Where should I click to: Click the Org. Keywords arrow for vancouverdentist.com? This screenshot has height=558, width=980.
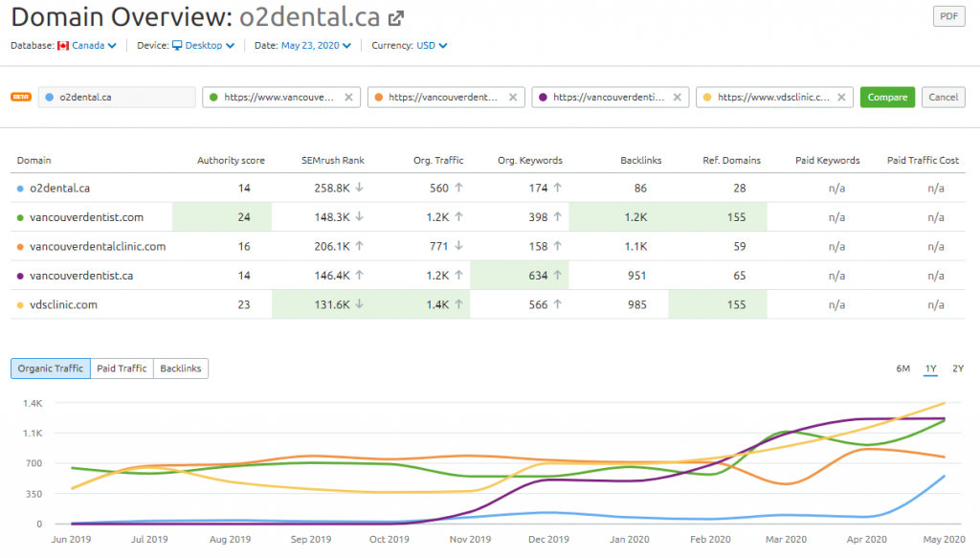point(558,217)
